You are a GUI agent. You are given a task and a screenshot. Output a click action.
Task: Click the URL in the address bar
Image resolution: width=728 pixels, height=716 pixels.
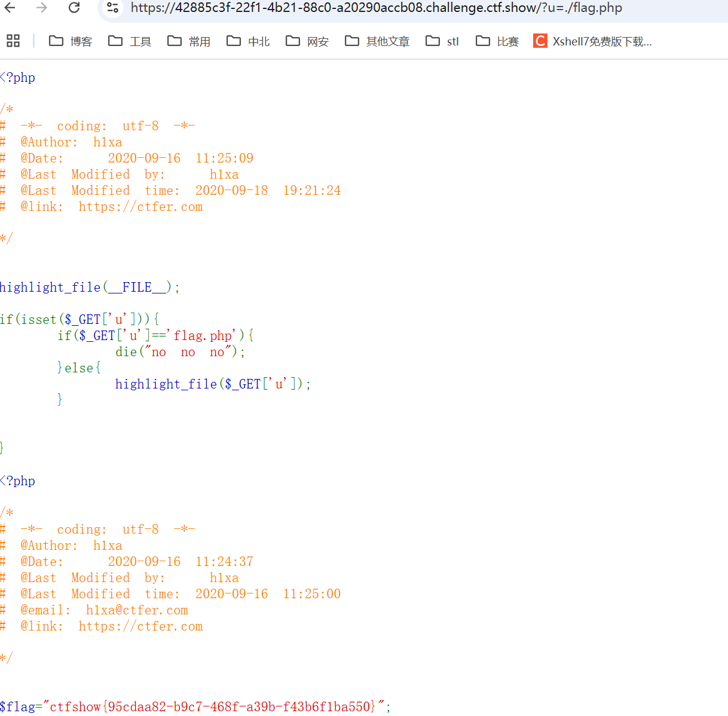point(376,8)
